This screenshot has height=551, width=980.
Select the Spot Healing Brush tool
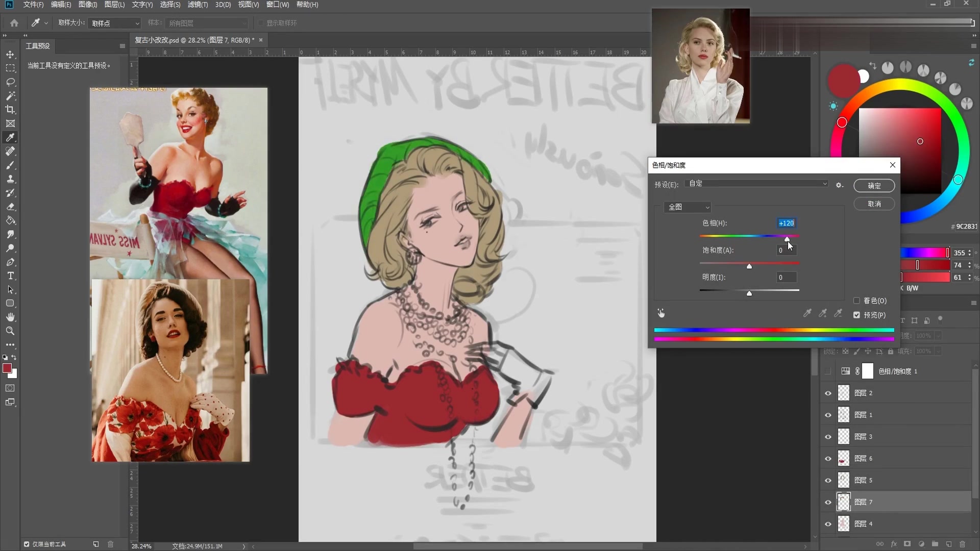[x=10, y=151]
